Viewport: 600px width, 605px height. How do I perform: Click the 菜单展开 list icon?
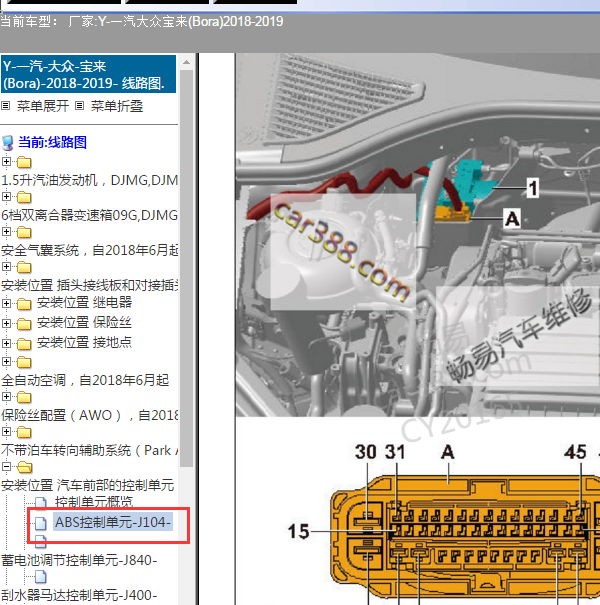click(x=5, y=105)
